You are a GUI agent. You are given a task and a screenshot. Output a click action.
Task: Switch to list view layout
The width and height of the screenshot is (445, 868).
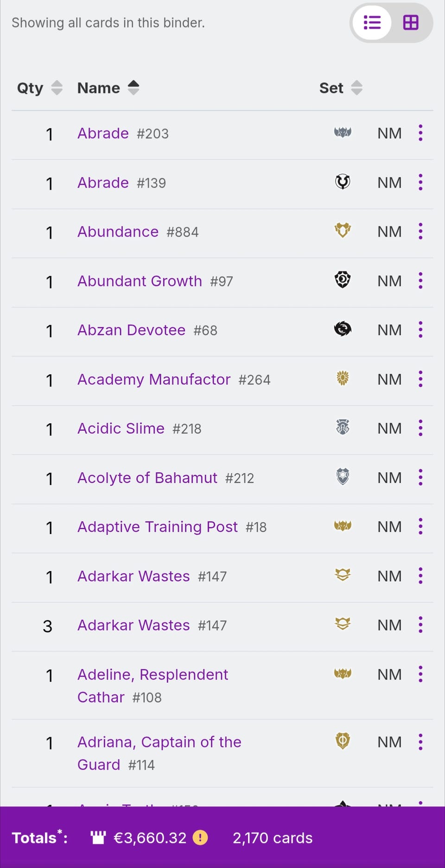(372, 23)
